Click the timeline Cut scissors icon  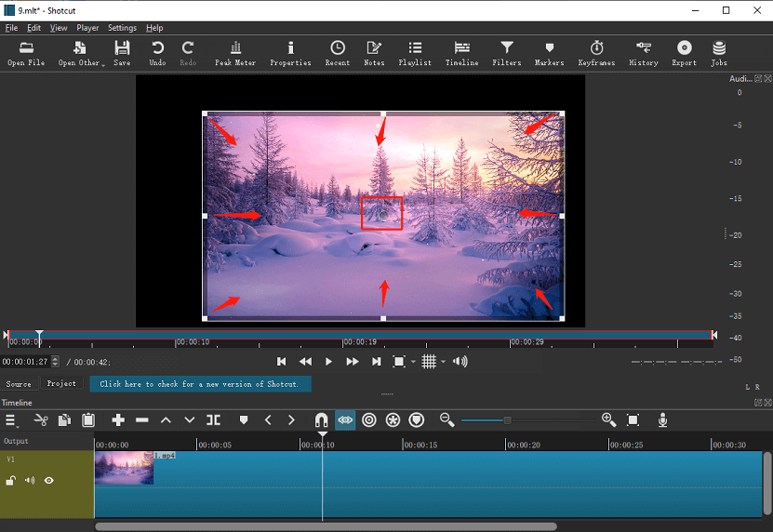click(41, 420)
